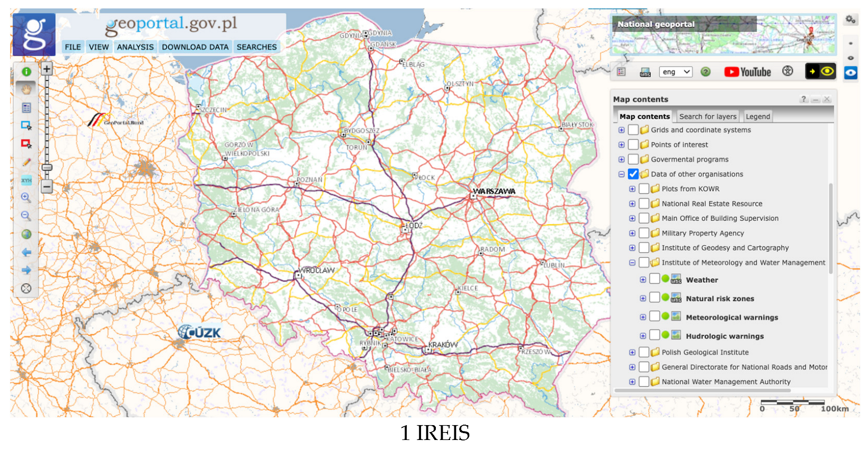Switch to the Search for layers tab
The height and width of the screenshot is (449, 868).
point(708,116)
